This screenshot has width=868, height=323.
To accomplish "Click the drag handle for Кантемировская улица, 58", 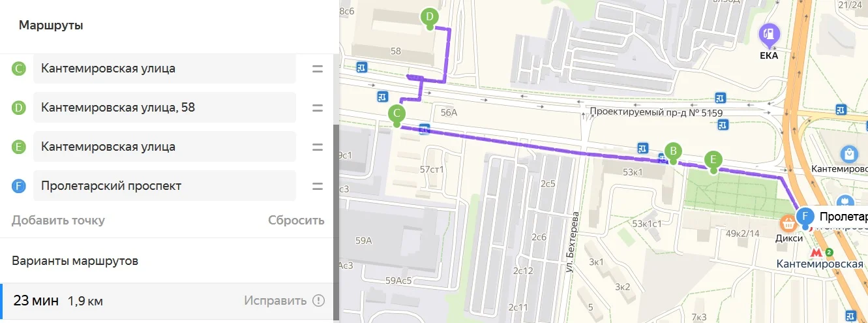I will click(318, 108).
